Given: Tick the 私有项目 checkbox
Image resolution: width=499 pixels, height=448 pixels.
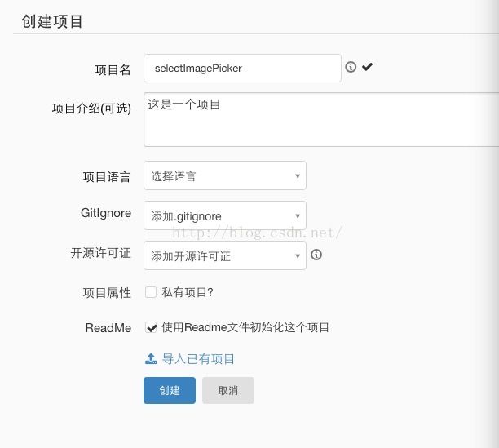Looking at the screenshot, I should [x=151, y=292].
